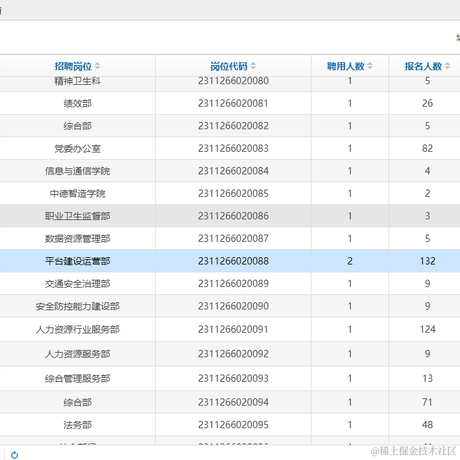
Task: Select the 中德智造学院 cell
Action: [x=78, y=193]
